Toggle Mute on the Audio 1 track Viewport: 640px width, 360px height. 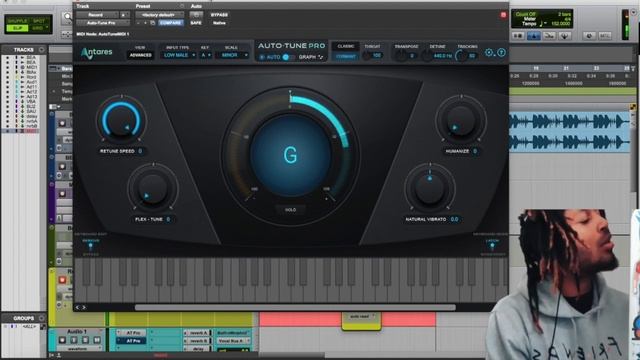pos(97,340)
